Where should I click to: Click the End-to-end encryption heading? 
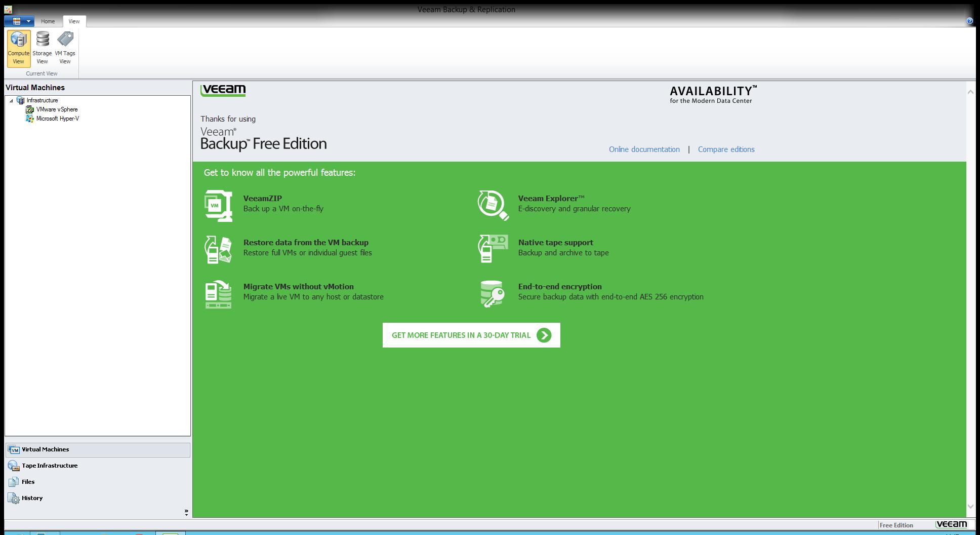click(x=560, y=287)
